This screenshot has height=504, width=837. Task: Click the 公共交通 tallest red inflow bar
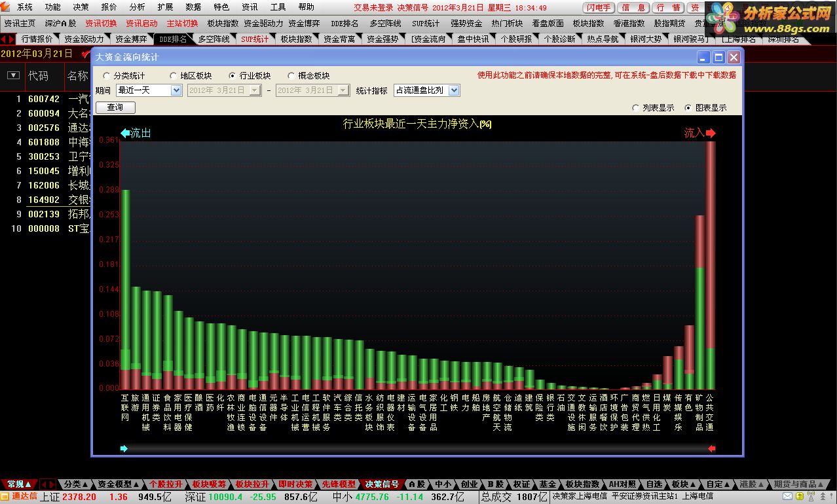[711, 265]
